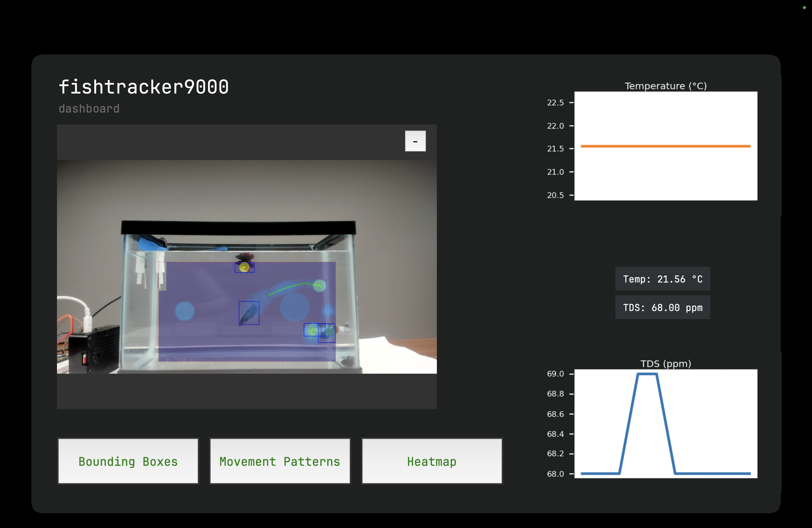Click the green status dot in corner
The image size is (812, 528).
804,8
